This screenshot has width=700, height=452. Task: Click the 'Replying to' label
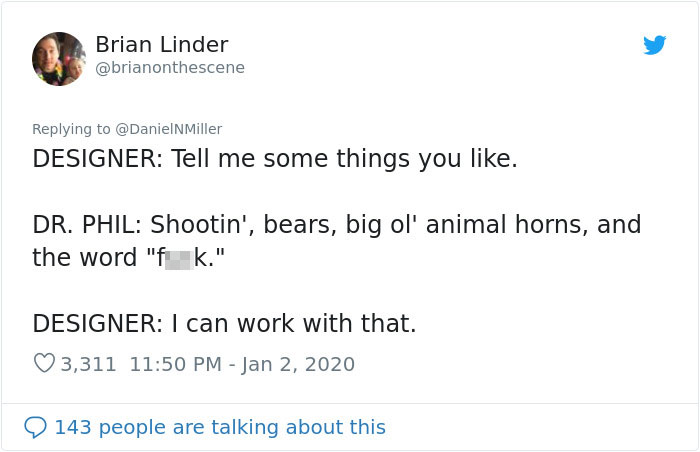tap(71, 129)
